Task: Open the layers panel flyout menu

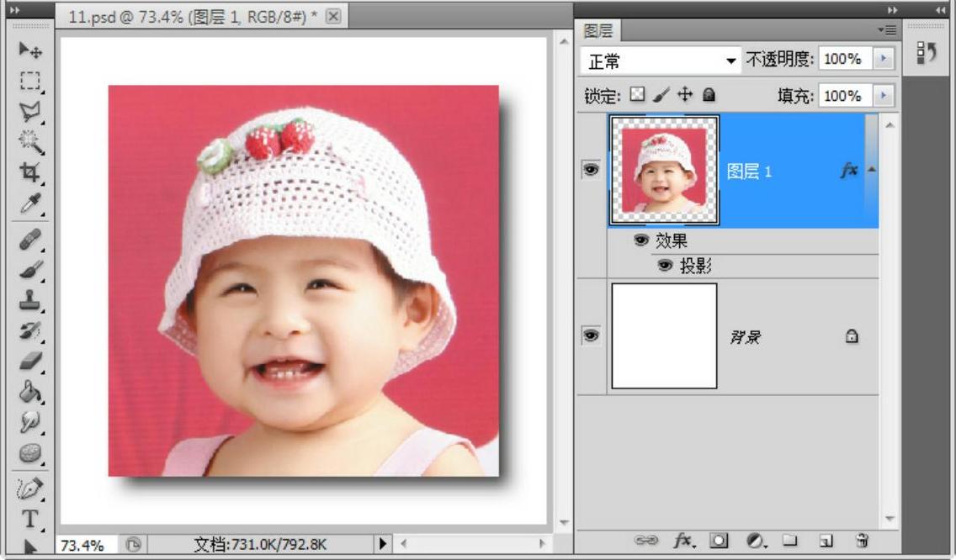Action: click(886, 29)
